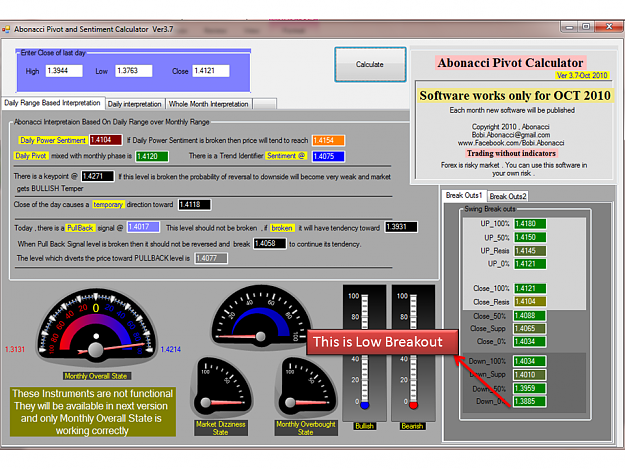Click the Bullish thermometer meter
Screen dimensions: 625x469
[x=364, y=353]
